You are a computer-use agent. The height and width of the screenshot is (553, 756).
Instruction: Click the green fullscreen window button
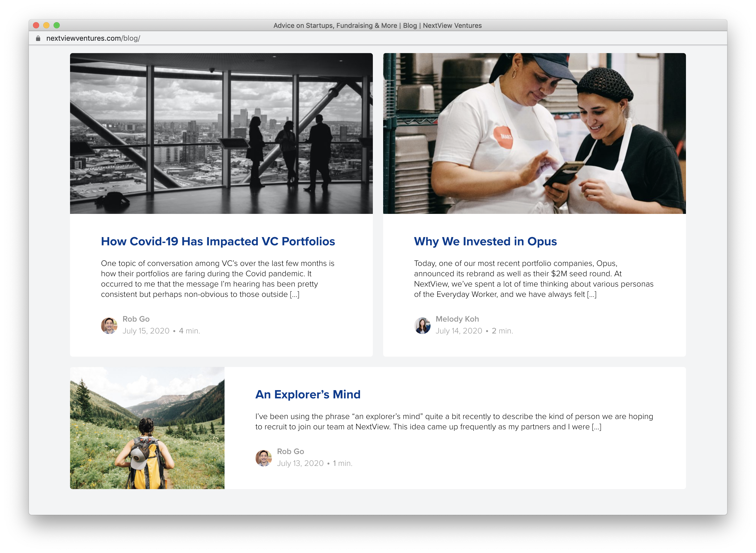pyautogui.click(x=57, y=26)
